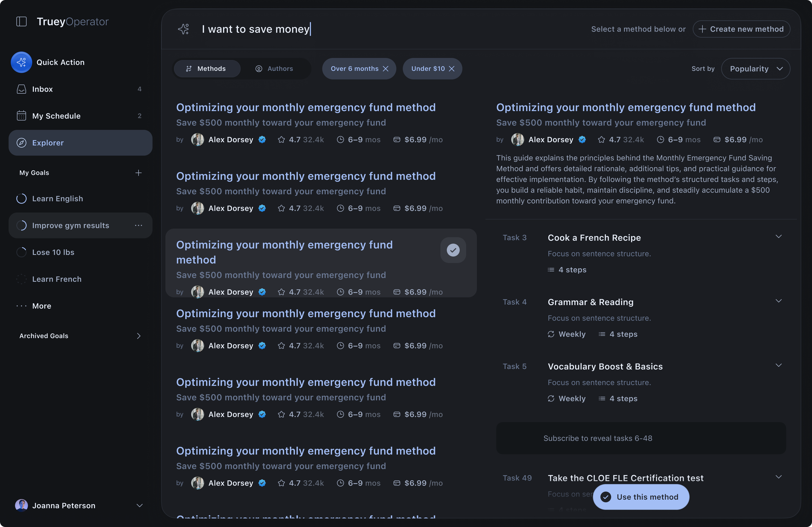This screenshot has height=527, width=812.
Task: Open the Inbox tray icon
Action: [x=21, y=89]
